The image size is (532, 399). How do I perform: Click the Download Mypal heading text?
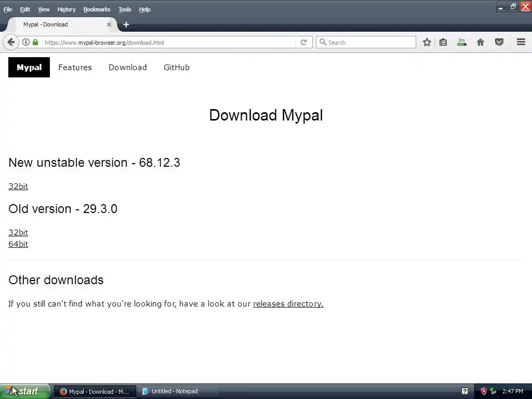(266, 115)
